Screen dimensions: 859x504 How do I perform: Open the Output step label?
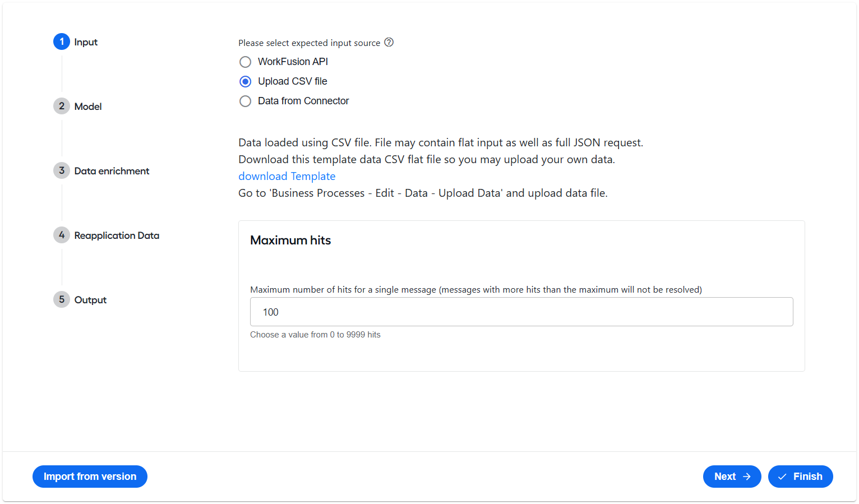pyautogui.click(x=90, y=300)
